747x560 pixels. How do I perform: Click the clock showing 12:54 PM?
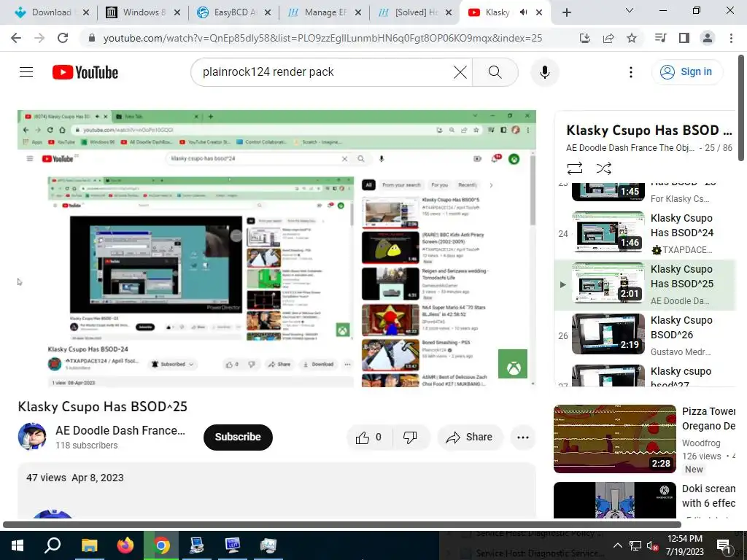(684, 545)
